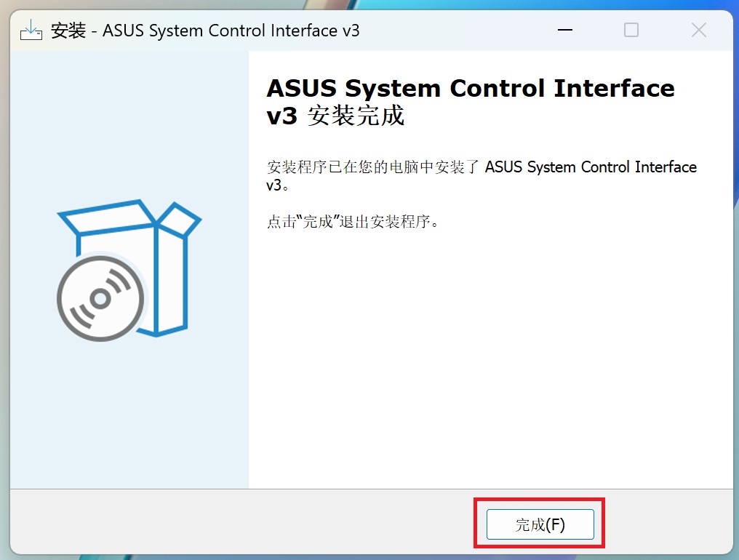Click the gray disc icon graphic
Screen dimensions: 739x560
coord(100,298)
